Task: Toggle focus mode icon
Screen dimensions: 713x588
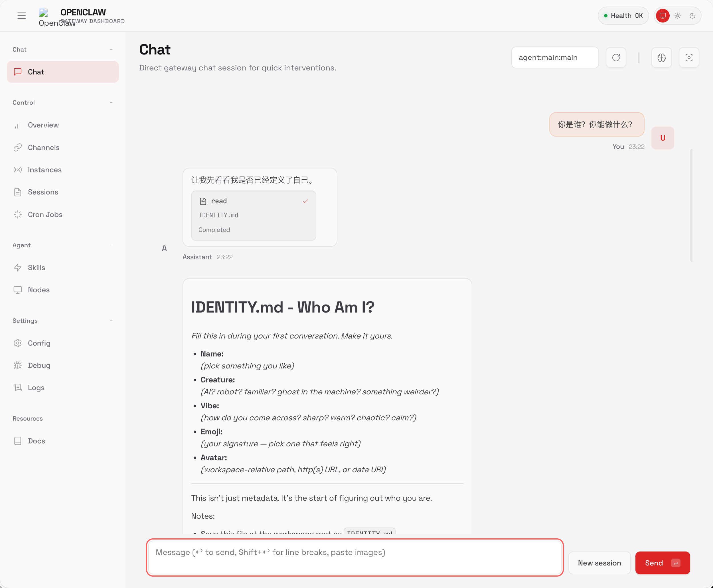Action: point(688,58)
